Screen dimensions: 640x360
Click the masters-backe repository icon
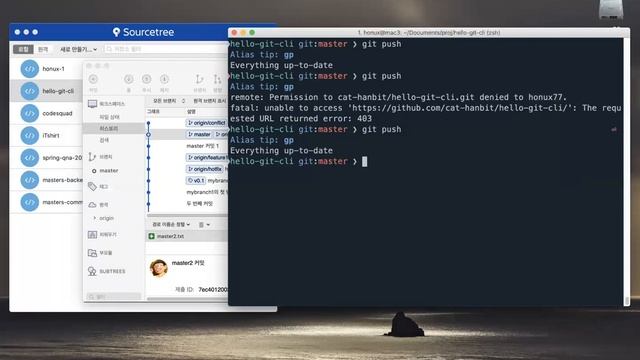click(30, 180)
